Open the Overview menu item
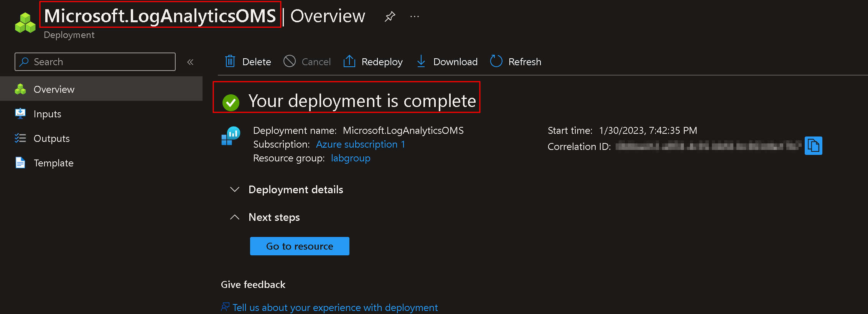 [x=54, y=89]
